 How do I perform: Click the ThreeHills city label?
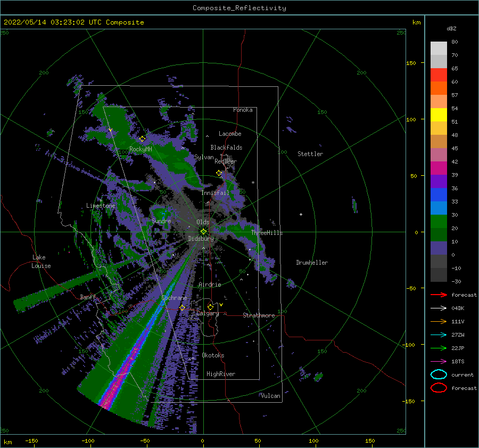pos(267,233)
